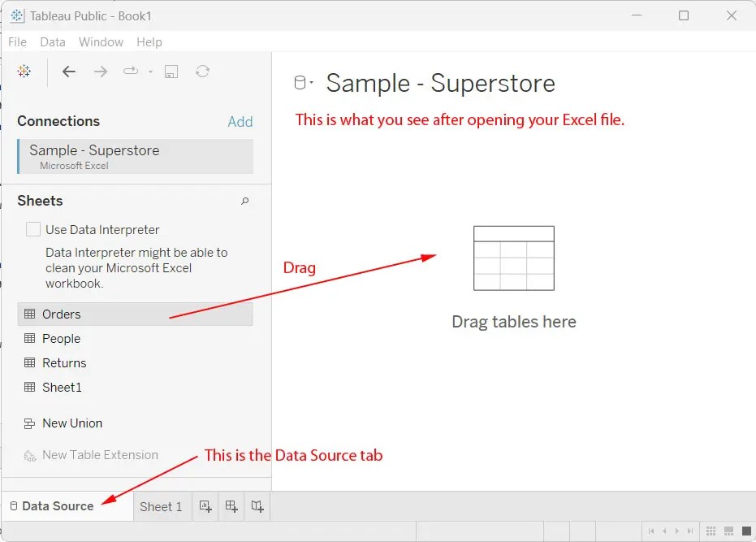756x542 pixels.
Task: Open the Help menu
Action: 149,42
